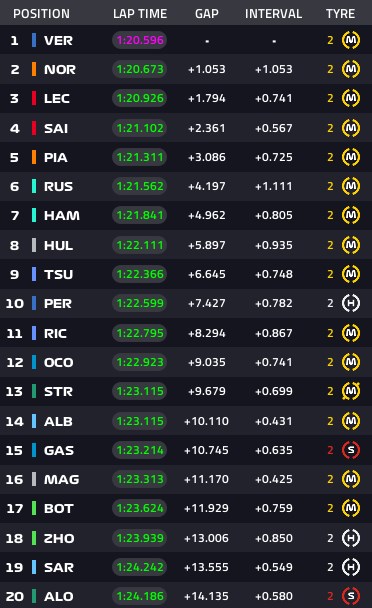
Task: Click the POSITION column header
Action: tap(42, 14)
